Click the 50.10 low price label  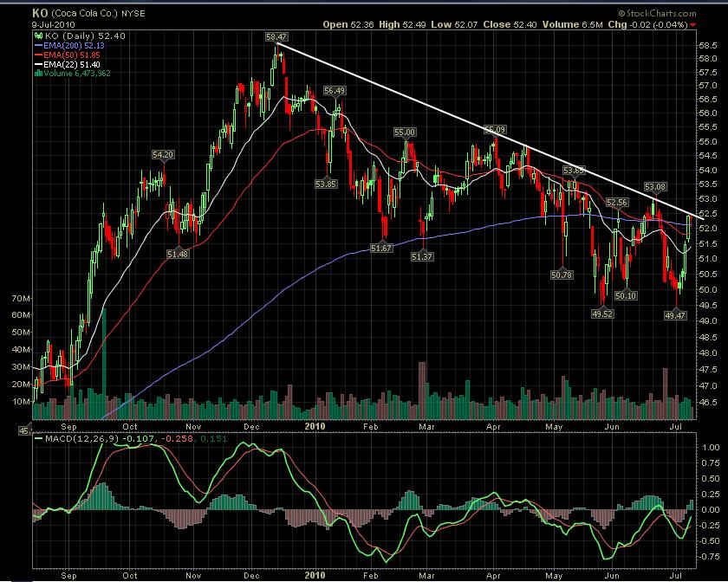point(626,295)
